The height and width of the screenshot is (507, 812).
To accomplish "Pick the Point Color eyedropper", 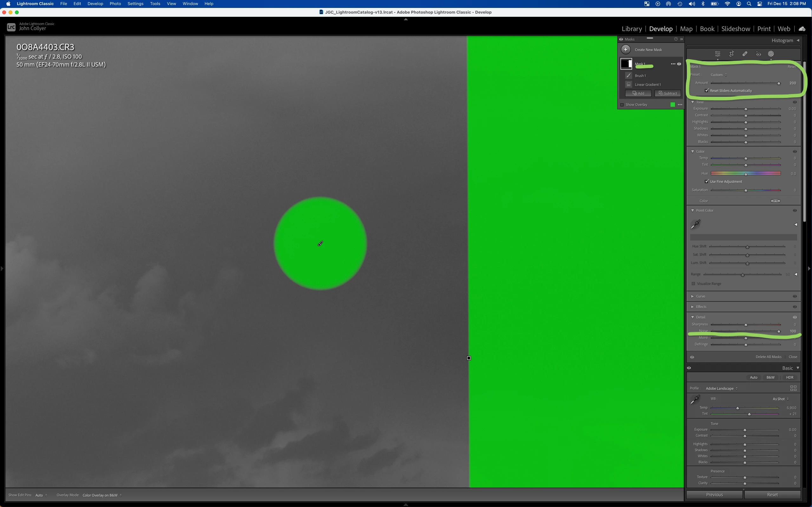I will click(696, 224).
